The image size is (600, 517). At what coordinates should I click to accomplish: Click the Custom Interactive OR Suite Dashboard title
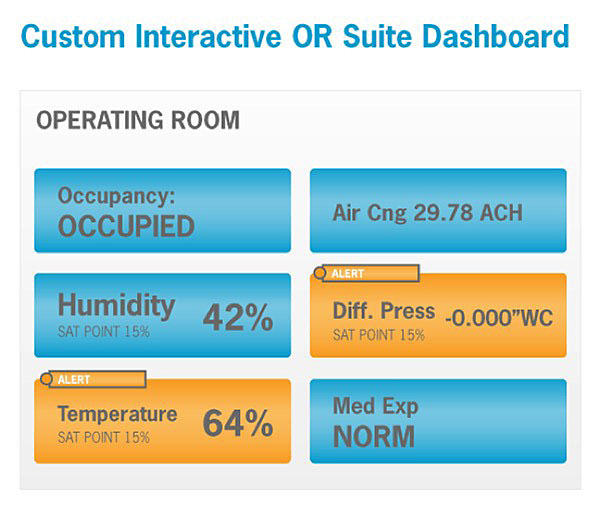295,37
